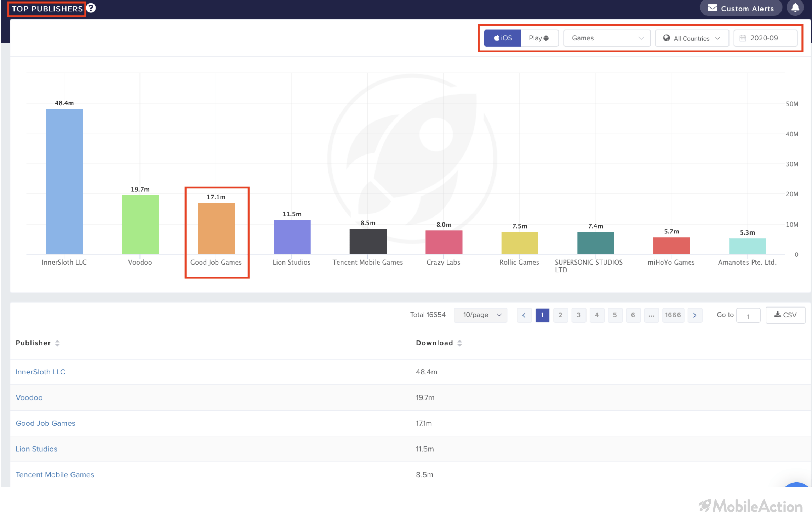
Task: Select page 5 in pagination
Action: tap(614, 315)
